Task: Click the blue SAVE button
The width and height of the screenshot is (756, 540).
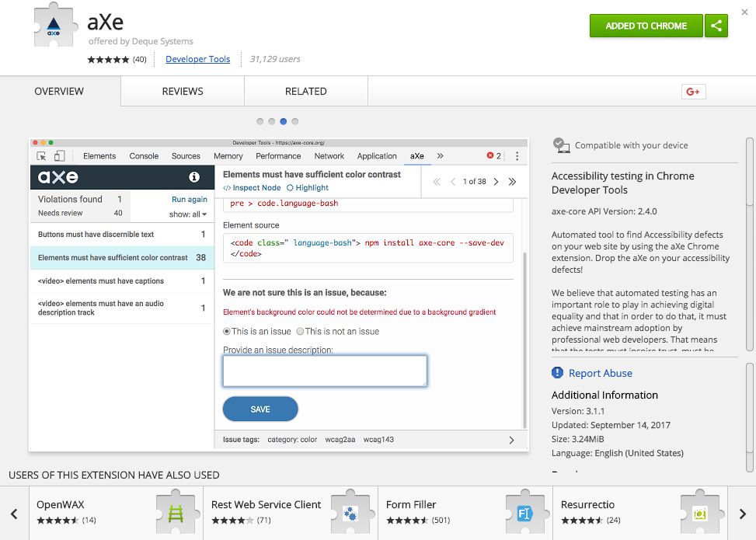Action: point(260,409)
